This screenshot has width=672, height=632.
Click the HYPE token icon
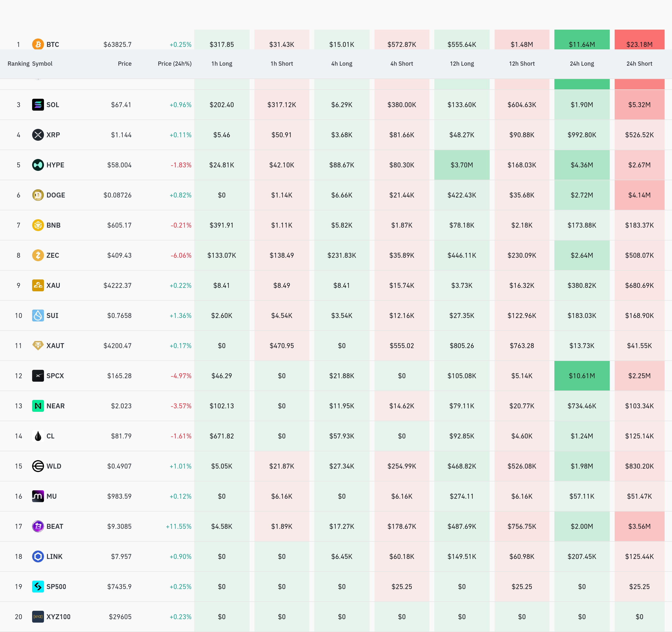click(x=38, y=165)
